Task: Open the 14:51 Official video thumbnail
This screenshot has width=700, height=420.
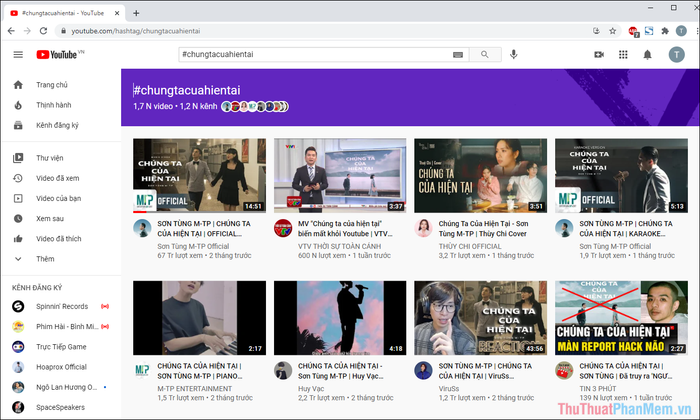Action: pyautogui.click(x=199, y=175)
